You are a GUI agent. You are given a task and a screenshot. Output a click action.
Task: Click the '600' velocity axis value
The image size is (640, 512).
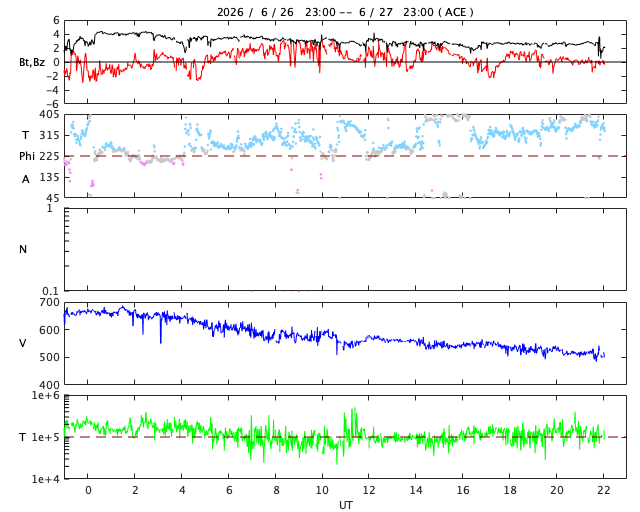49,330
